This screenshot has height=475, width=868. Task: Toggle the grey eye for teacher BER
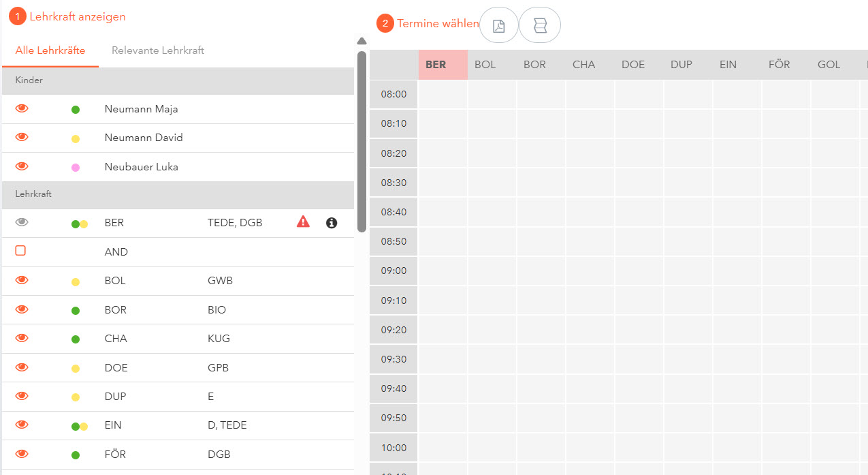pyautogui.click(x=22, y=222)
